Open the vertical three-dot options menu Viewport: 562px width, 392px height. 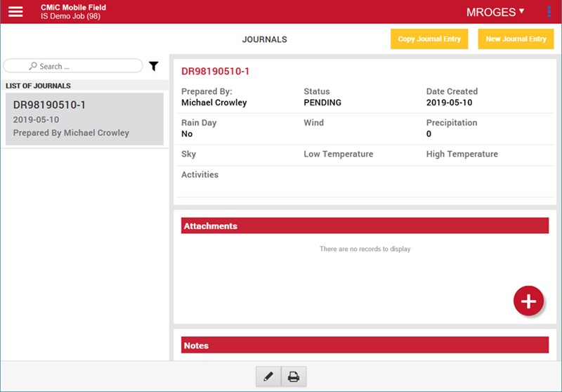click(x=549, y=12)
